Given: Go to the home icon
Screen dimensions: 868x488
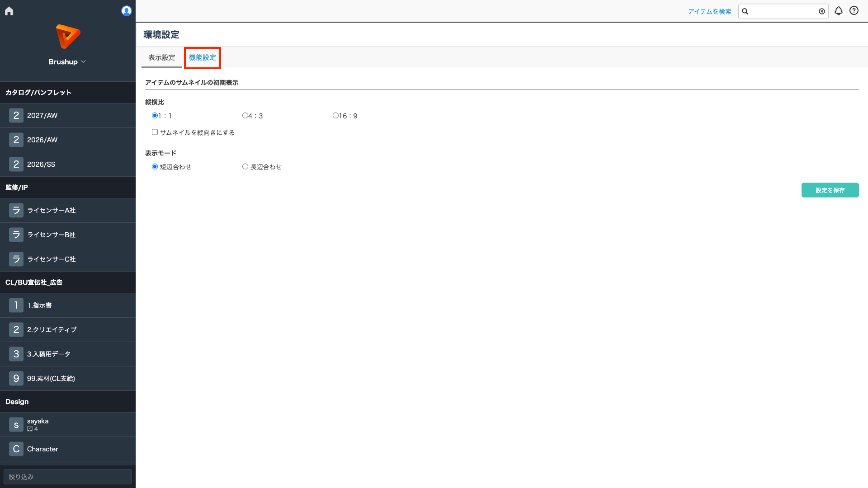Looking at the screenshot, I should click(x=9, y=11).
